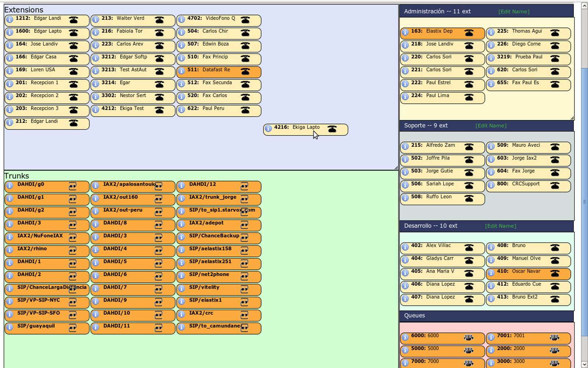Open Edit Name for Soporte group
The height and width of the screenshot is (368, 588).
(491, 126)
